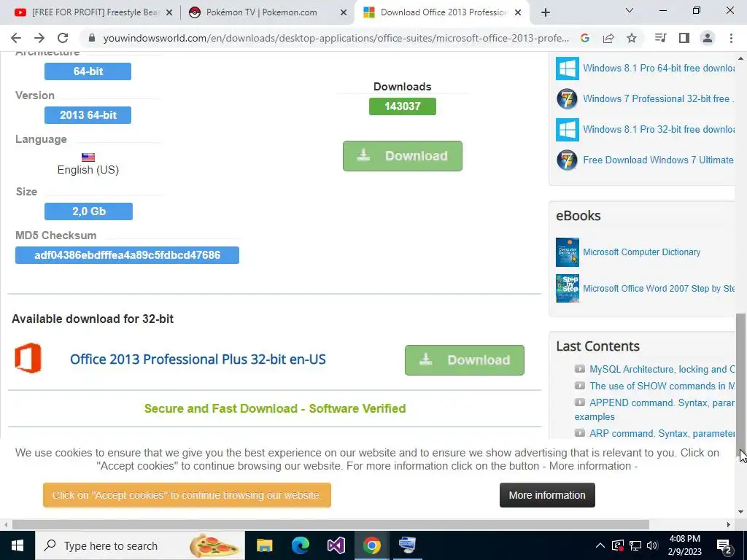
Task: Bookmark this page with the star icon
Action: point(632,38)
